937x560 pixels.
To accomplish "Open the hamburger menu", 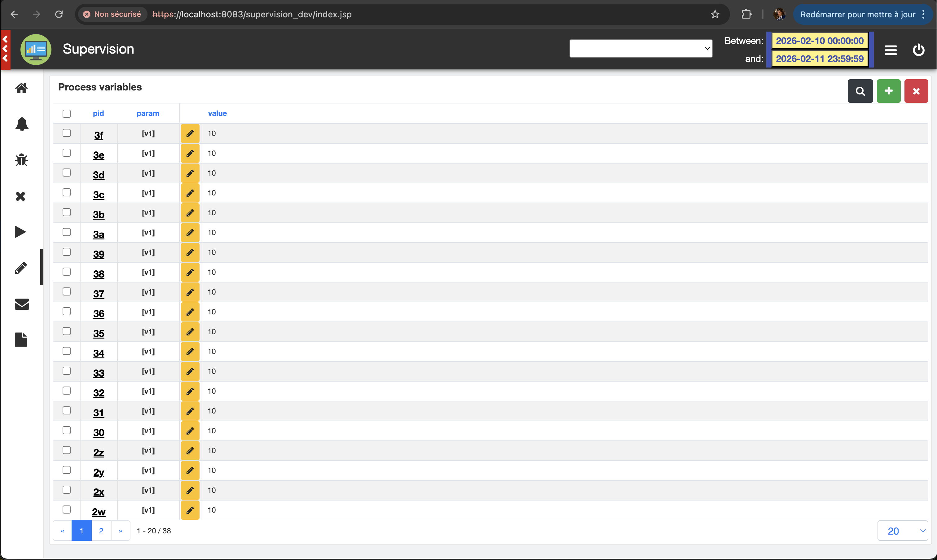I will point(891,50).
